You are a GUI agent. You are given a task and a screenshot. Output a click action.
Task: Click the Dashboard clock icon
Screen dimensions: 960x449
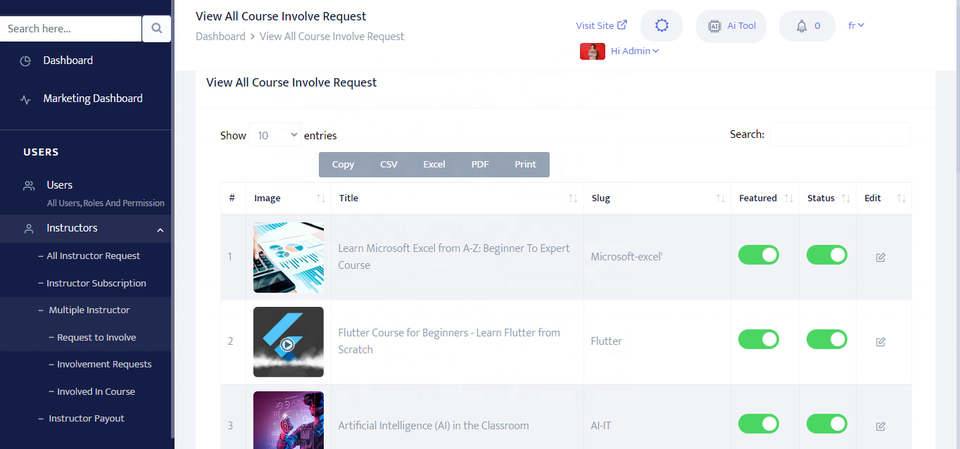[26, 61]
